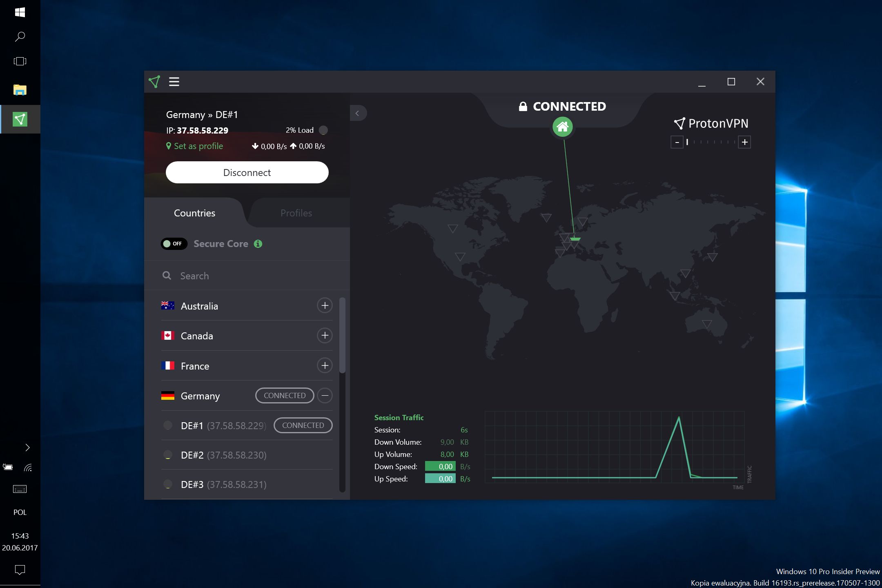Open Windows search from taskbar
Viewport: 882px width, 588px height.
click(x=20, y=37)
